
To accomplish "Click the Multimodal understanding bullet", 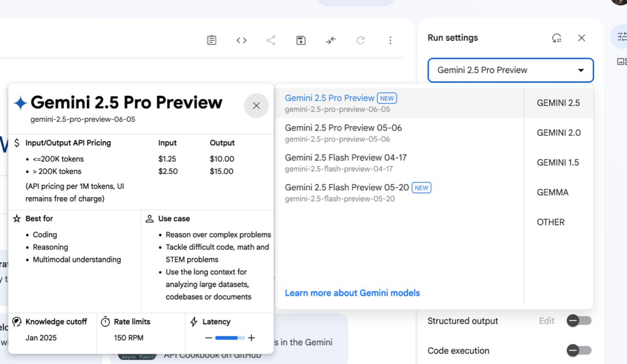I will pos(77,259).
